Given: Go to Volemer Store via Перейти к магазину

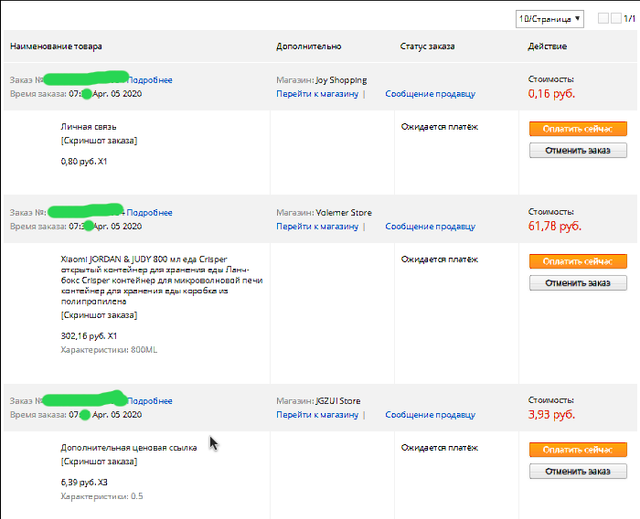Looking at the screenshot, I should click(317, 226).
